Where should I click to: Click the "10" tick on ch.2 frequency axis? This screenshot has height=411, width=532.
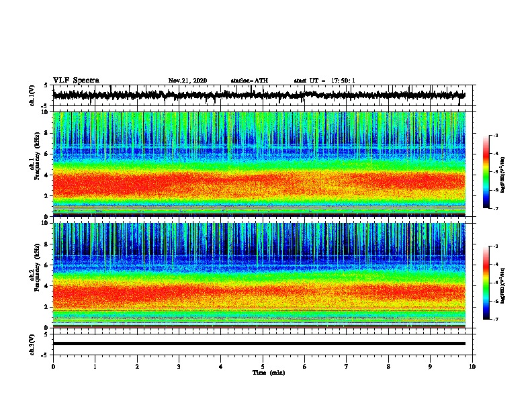46,223
